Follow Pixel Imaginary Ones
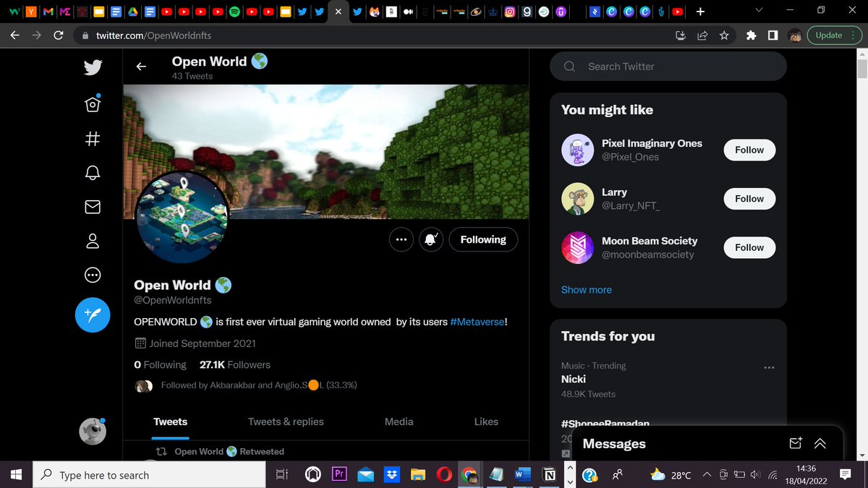The width and height of the screenshot is (868, 488). (749, 150)
